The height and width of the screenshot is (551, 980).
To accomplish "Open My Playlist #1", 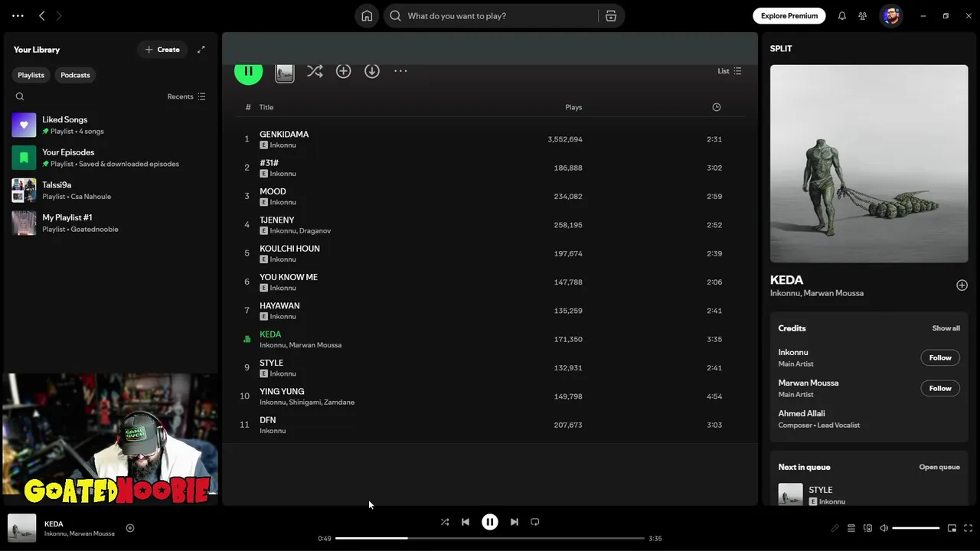I will pos(111,223).
